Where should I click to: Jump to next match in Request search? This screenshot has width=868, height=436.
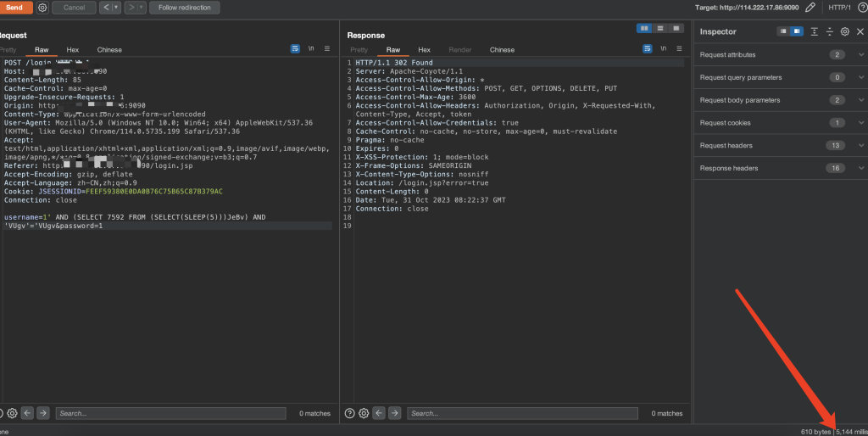pos(43,413)
